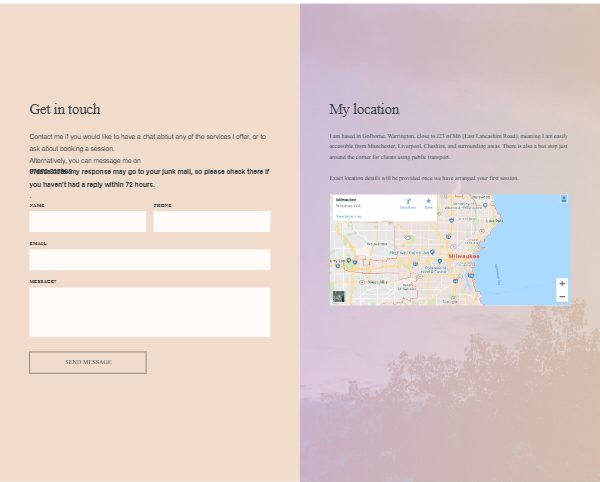Click the Milwaukee title in map info card

pyautogui.click(x=346, y=200)
